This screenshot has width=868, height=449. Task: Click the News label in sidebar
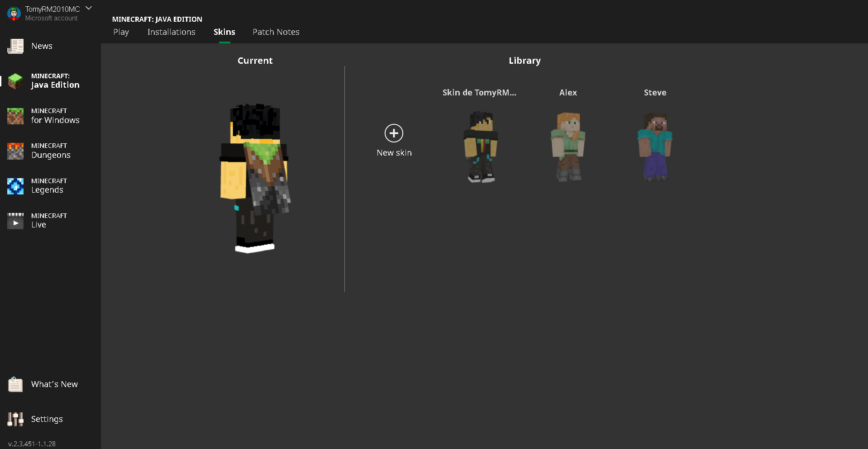coord(42,46)
